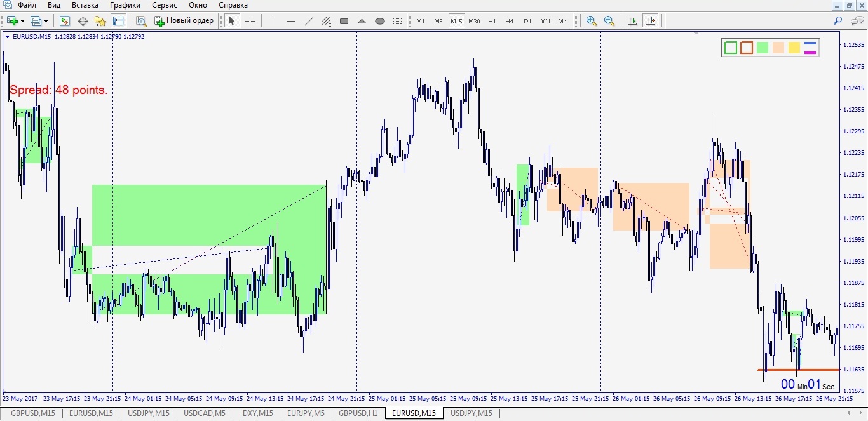This screenshot has height=421, width=868.
Task: Click the yellow filled color swatch
Action: coord(794,48)
